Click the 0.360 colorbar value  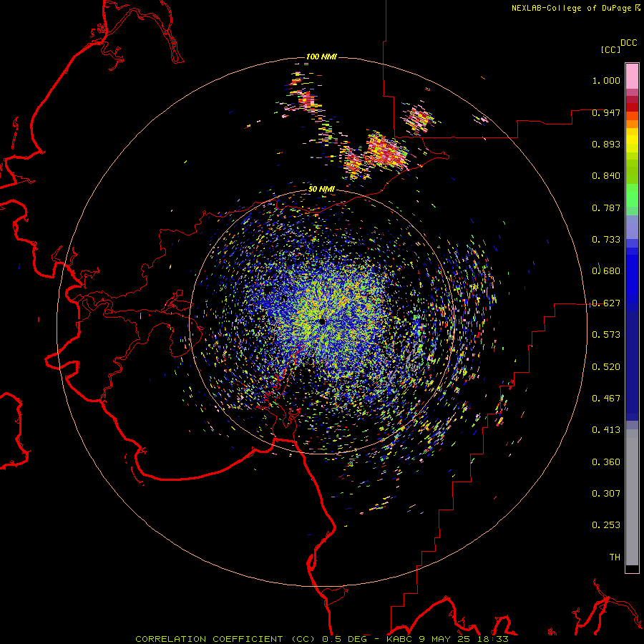[x=606, y=462]
